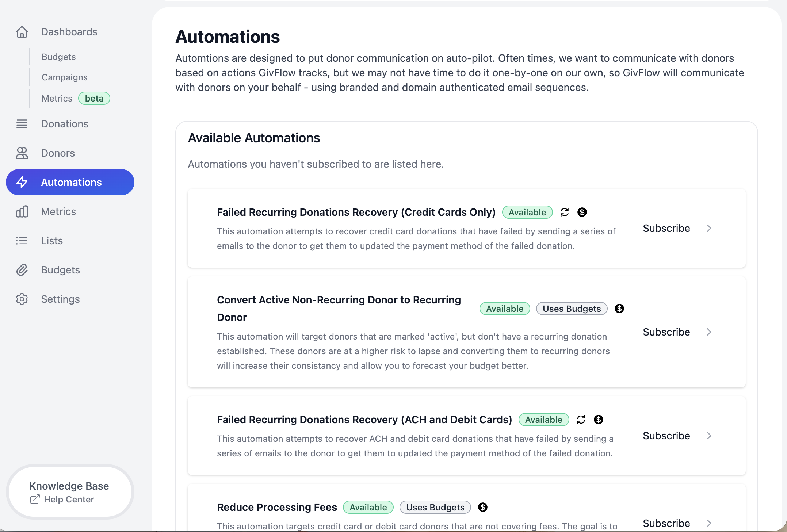Click the Settings gear icon
The height and width of the screenshot is (532, 787).
22,299
